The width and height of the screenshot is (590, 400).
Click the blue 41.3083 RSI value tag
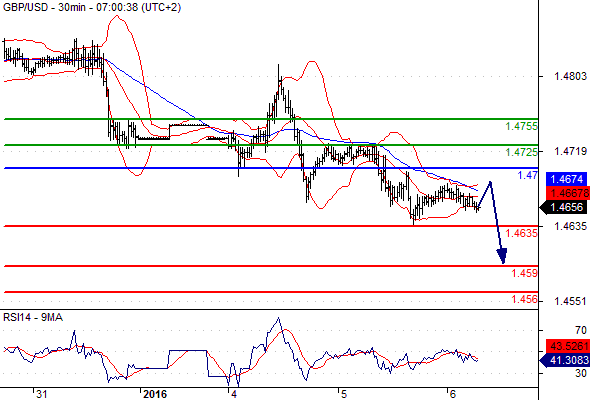click(564, 360)
